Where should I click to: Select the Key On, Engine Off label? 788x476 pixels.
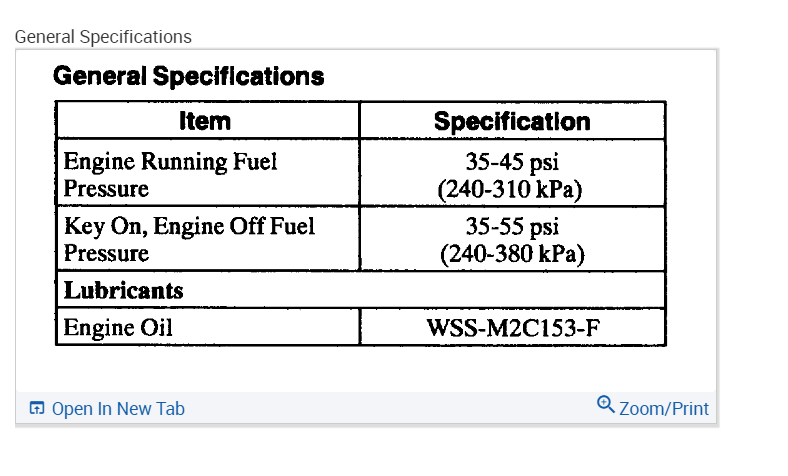pyautogui.click(x=189, y=227)
